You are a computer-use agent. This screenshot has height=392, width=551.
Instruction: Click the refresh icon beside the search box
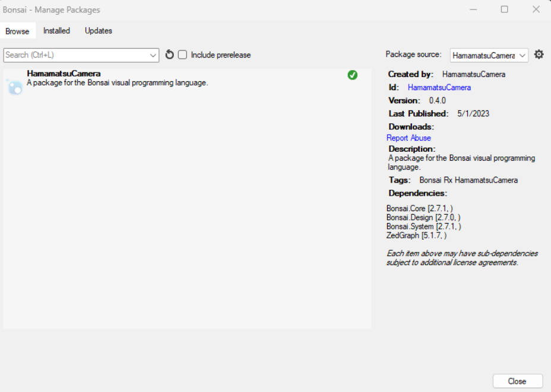pyautogui.click(x=169, y=55)
